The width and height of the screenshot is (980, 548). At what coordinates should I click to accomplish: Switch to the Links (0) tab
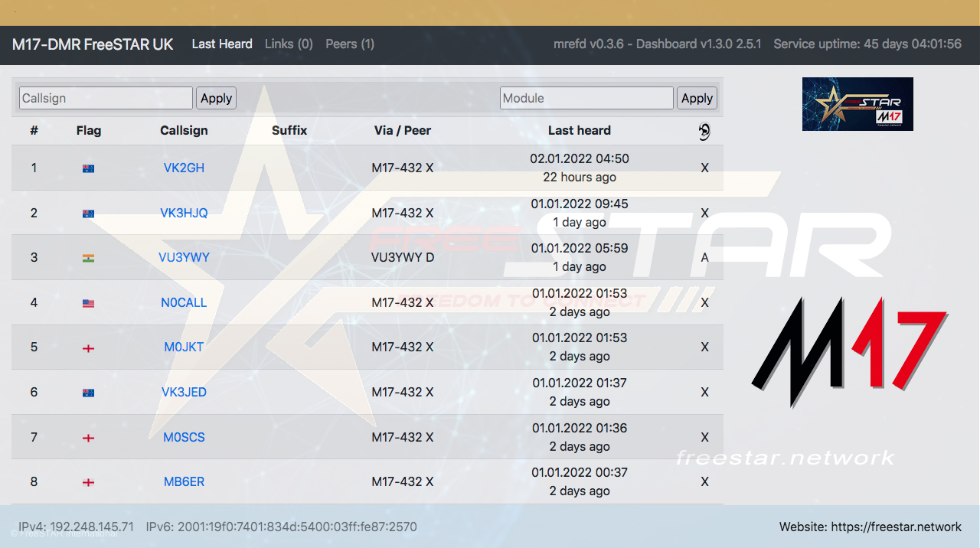pos(289,44)
